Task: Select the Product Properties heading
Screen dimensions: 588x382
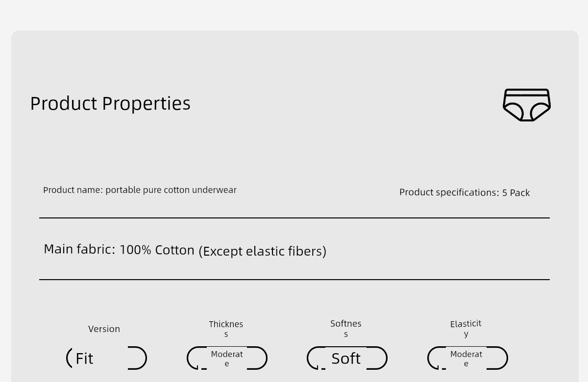Action: [110, 103]
